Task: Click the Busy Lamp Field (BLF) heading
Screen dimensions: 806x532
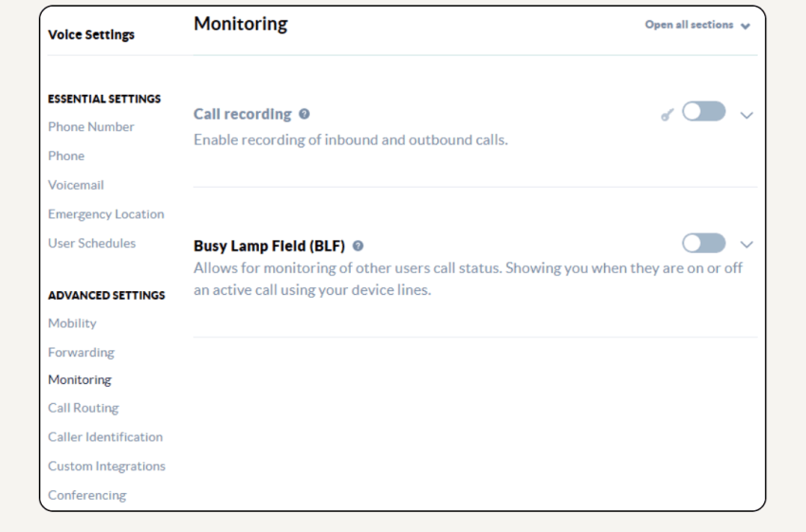Action: click(x=269, y=247)
